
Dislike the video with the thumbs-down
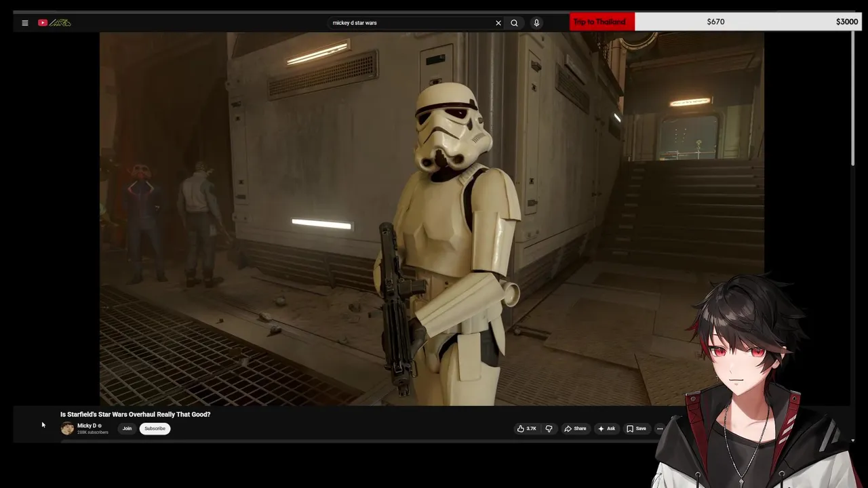549,428
